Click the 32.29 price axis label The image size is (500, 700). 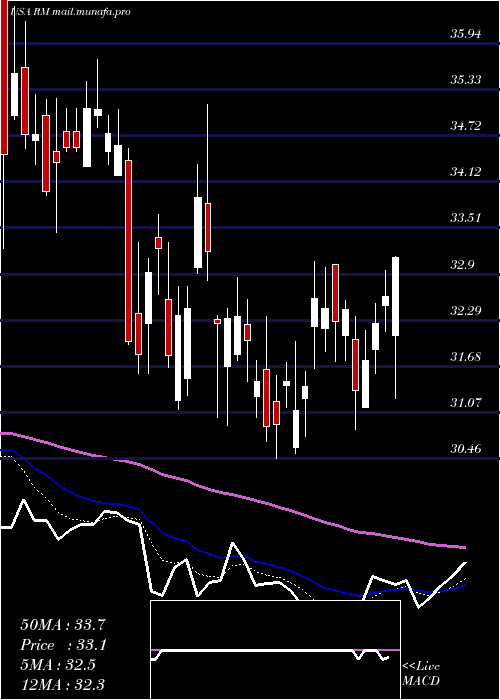(x=466, y=311)
